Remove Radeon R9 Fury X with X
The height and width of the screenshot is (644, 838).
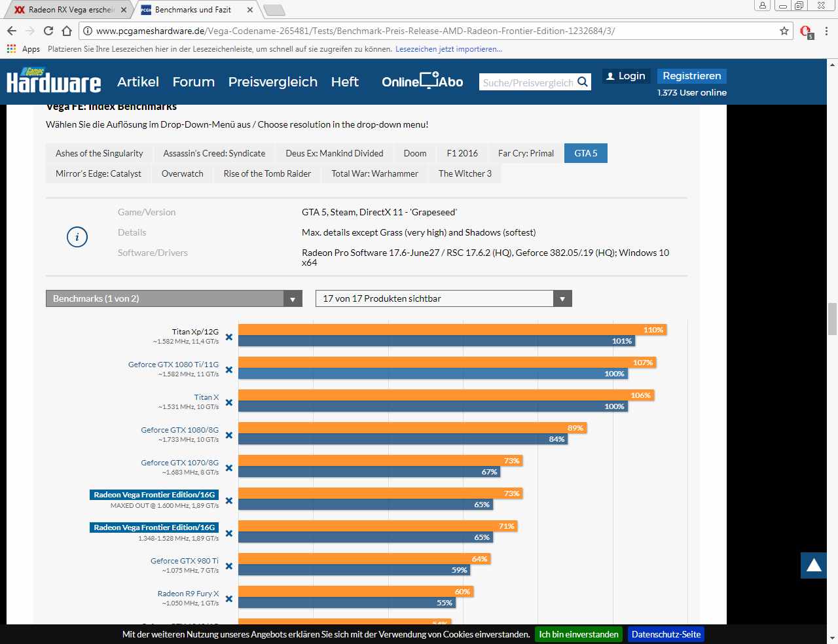point(229,599)
